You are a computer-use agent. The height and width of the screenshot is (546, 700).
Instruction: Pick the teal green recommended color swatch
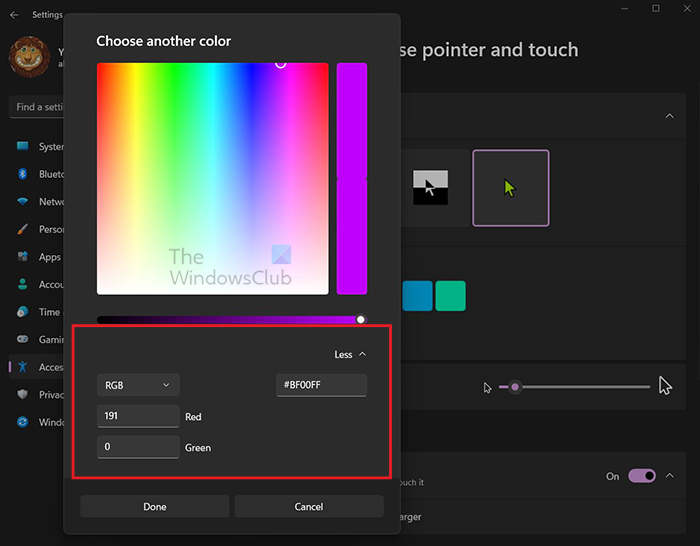(450, 296)
